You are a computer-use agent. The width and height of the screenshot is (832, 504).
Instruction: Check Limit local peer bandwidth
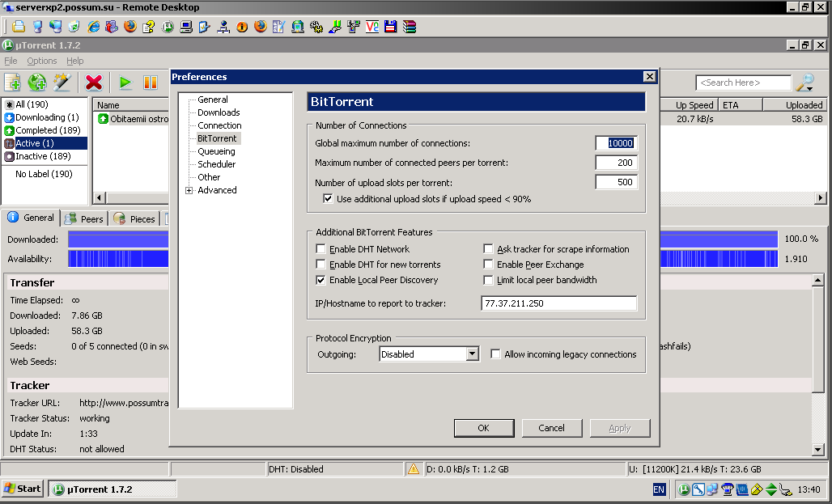488,280
